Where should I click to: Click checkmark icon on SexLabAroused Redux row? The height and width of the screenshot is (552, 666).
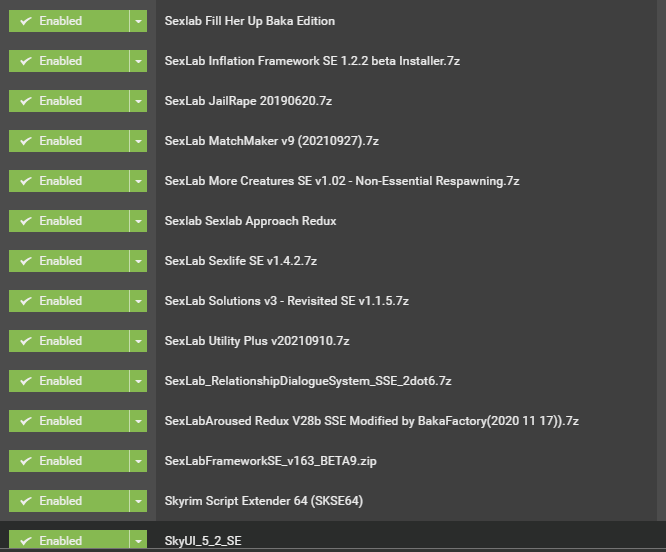coord(26,421)
